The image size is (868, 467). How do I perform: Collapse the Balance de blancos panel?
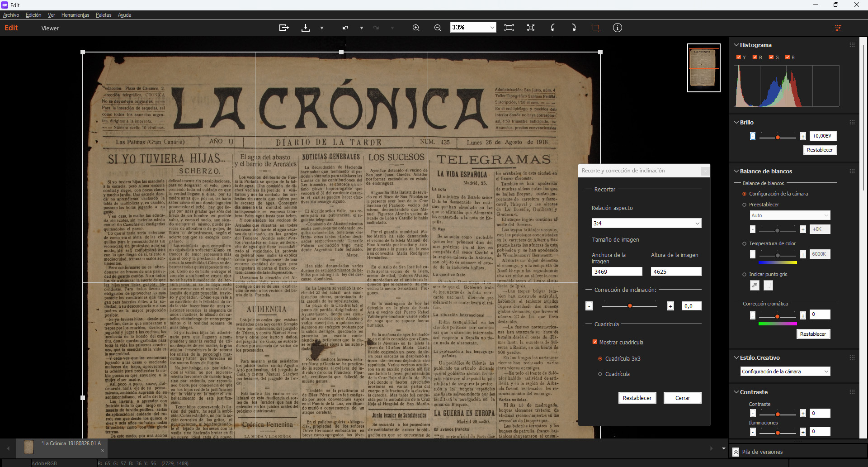point(736,171)
